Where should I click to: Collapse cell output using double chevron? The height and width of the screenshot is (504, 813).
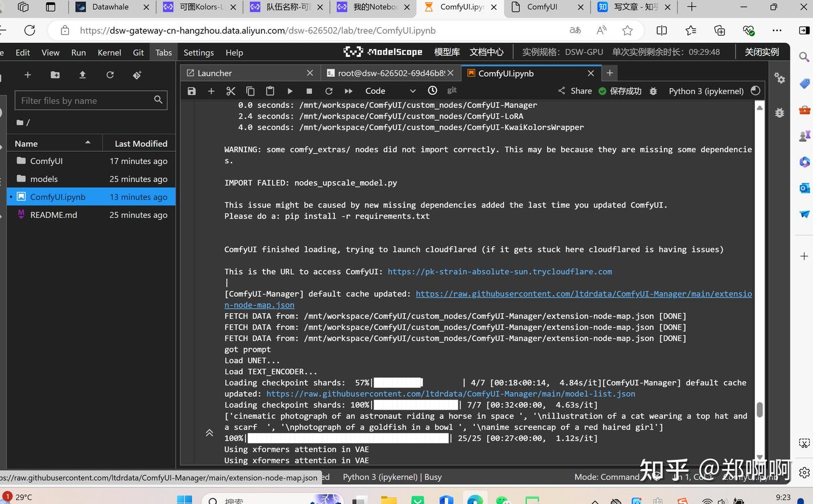point(209,433)
